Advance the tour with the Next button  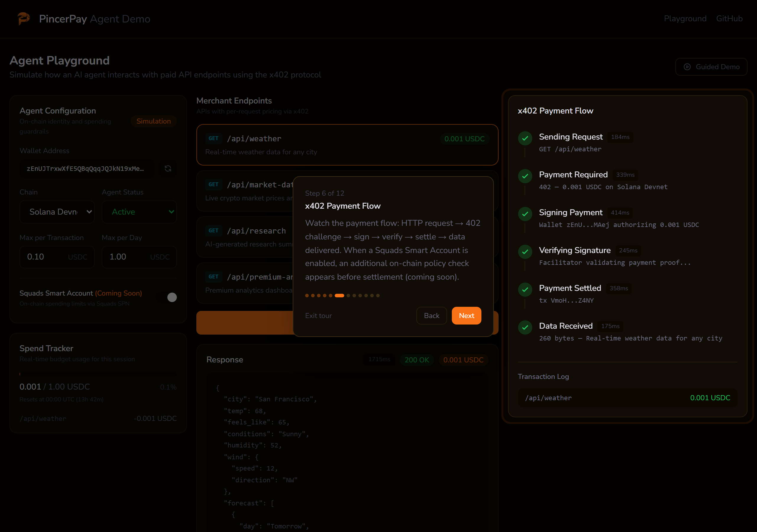pos(466,315)
